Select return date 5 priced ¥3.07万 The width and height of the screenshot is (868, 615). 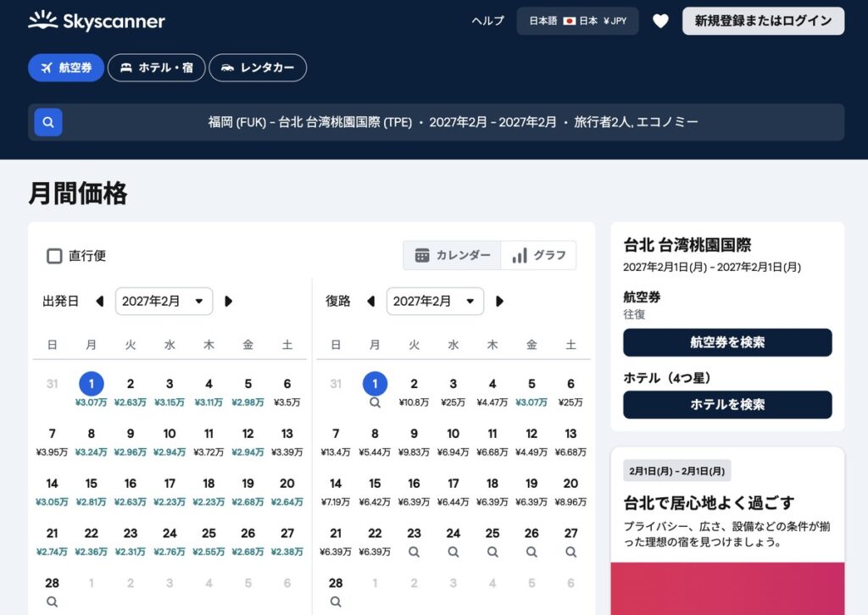point(531,391)
